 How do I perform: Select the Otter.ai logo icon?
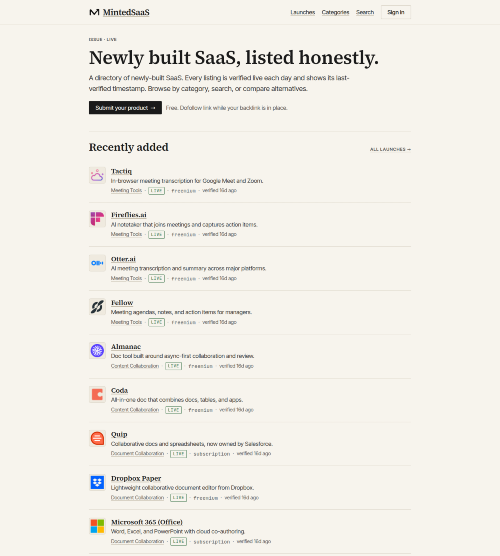tap(97, 263)
